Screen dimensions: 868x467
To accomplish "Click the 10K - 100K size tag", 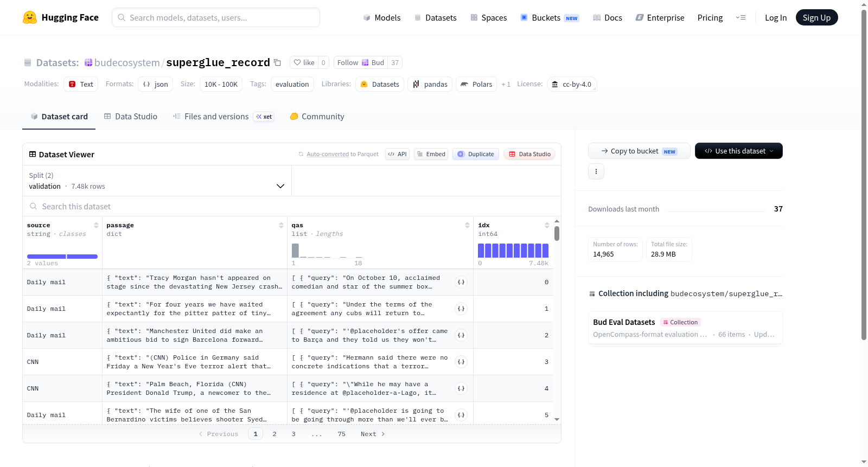I will coord(221,84).
